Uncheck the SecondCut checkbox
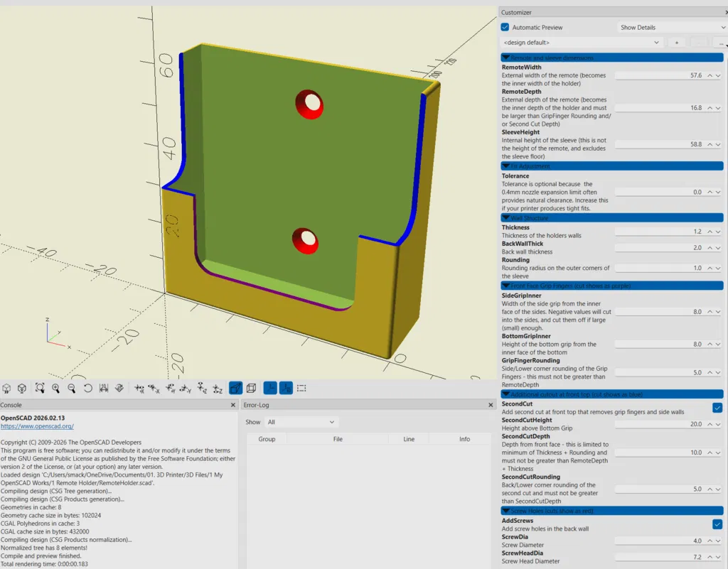728x569 pixels. tap(717, 408)
